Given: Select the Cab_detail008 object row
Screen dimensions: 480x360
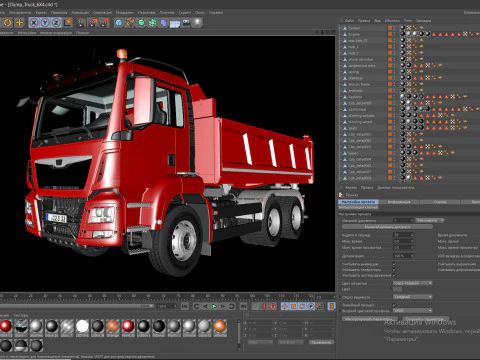Looking at the screenshot, I should point(360,178).
